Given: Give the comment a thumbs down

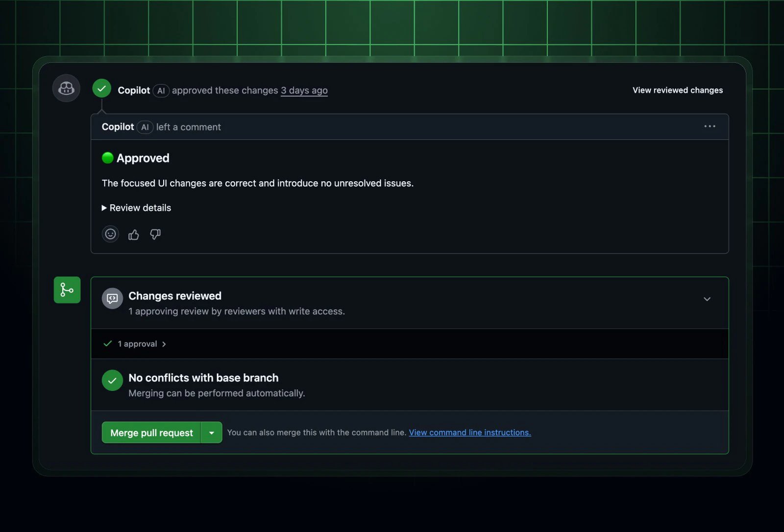Looking at the screenshot, I should [155, 235].
